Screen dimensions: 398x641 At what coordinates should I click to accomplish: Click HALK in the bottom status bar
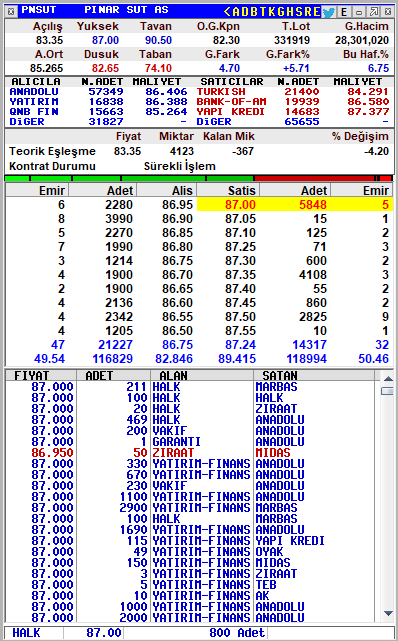tap(26, 633)
